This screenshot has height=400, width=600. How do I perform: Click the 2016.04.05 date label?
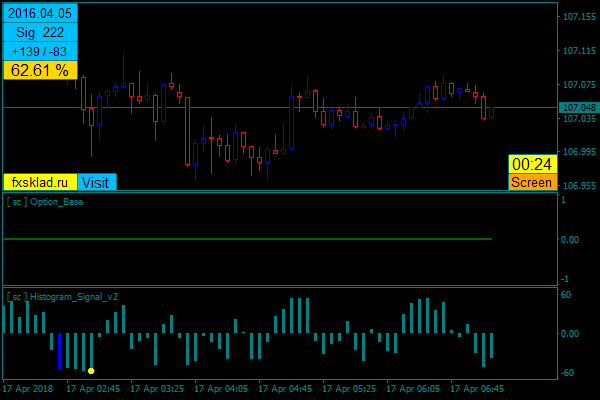click(x=40, y=13)
